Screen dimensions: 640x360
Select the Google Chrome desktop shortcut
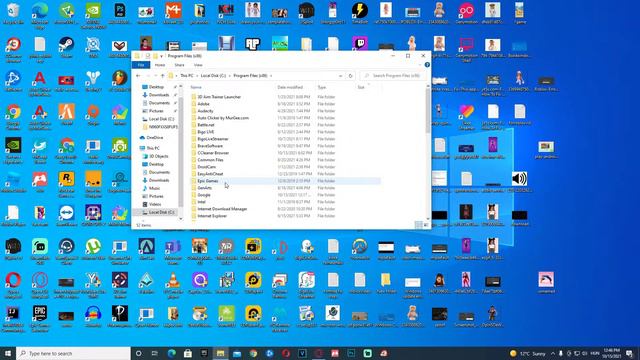[x=13, y=116]
